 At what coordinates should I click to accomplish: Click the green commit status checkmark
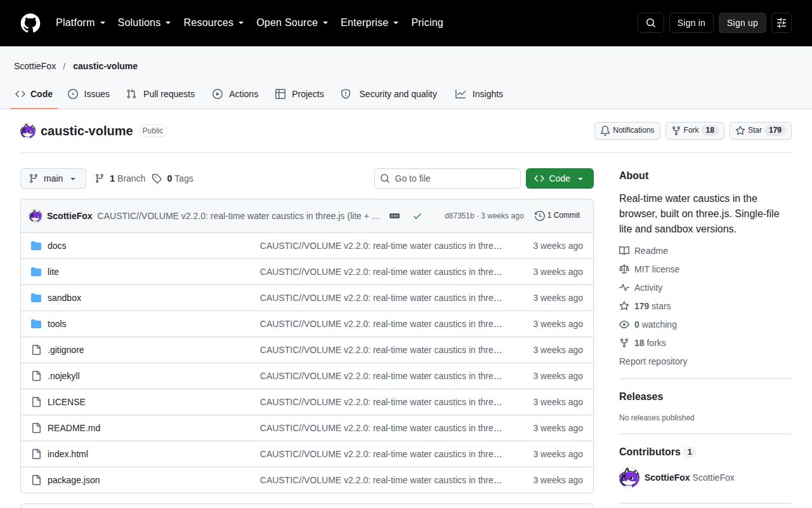(417, 216)
